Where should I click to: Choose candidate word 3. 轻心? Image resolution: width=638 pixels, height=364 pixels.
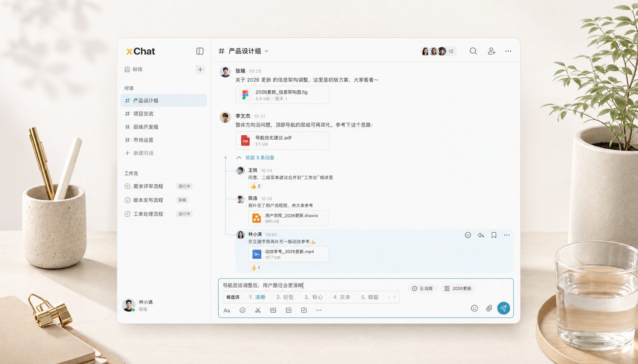pyautogui.click(x=314, y=297)
